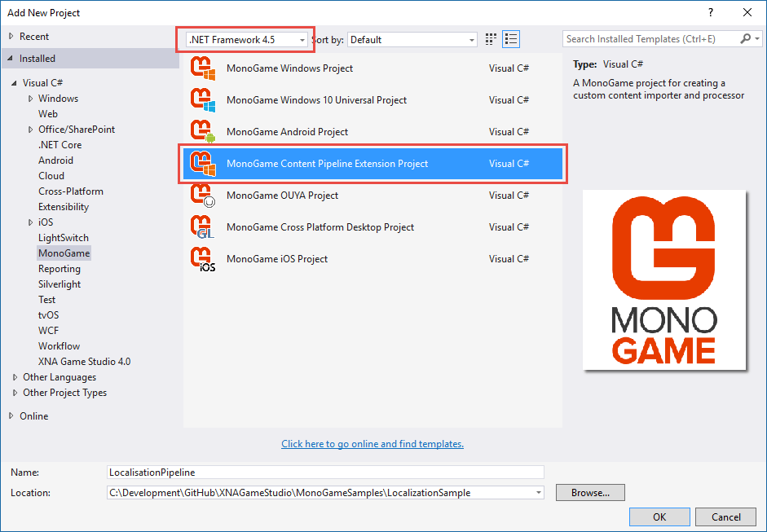Select the Cross-Platform category
Screen dimensions: 767x532
pos(71,191)
